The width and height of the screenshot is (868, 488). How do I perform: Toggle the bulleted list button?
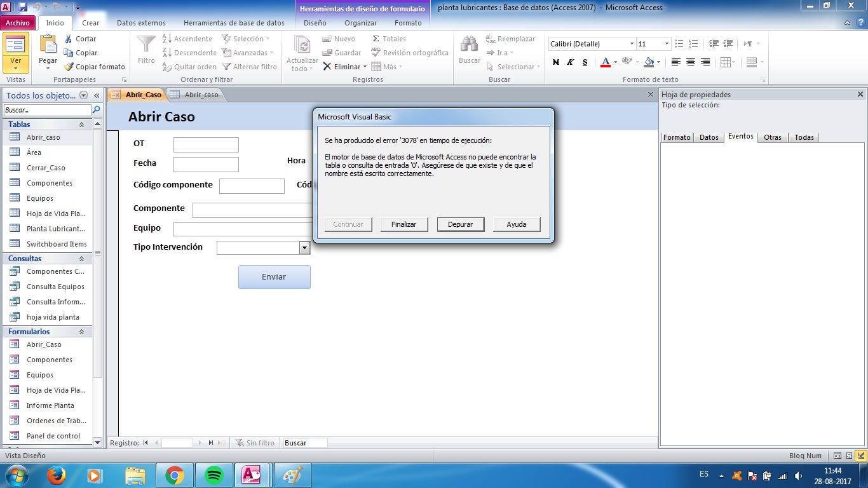679,44
